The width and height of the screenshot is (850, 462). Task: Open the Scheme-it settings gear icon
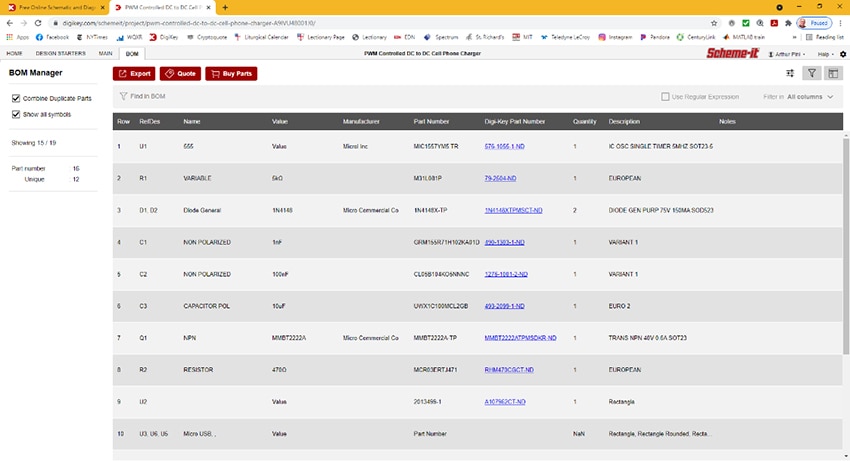point(842,53)
